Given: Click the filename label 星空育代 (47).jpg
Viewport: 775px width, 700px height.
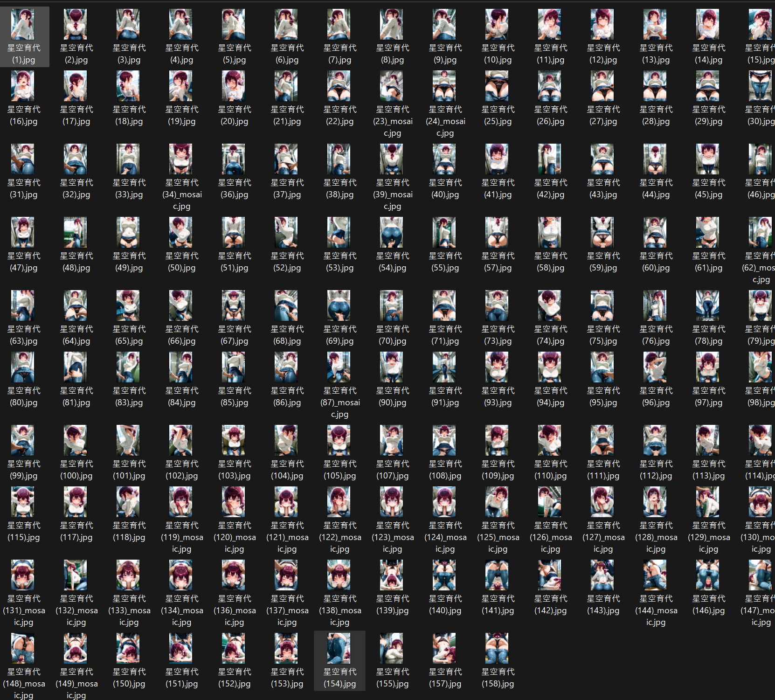Looking at the screenshot, I should click(24, 262).
